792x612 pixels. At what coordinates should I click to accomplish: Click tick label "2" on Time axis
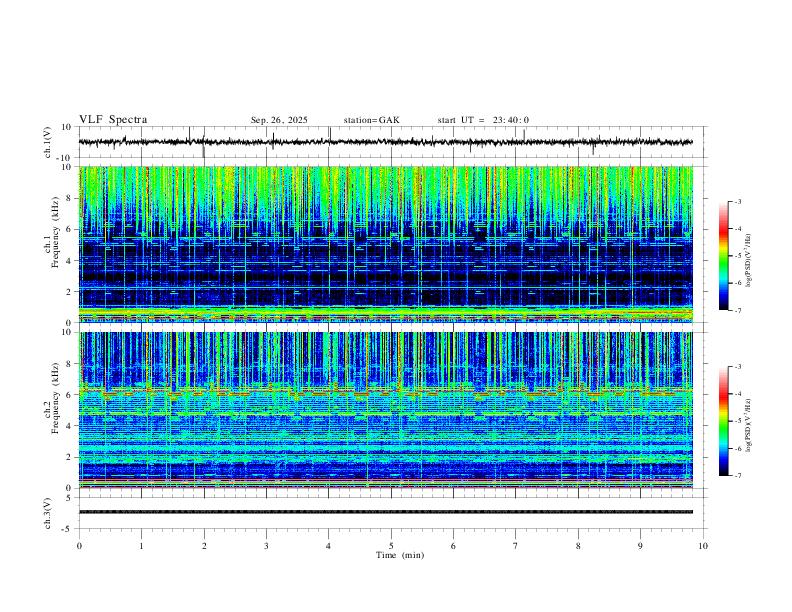point(204,546)
